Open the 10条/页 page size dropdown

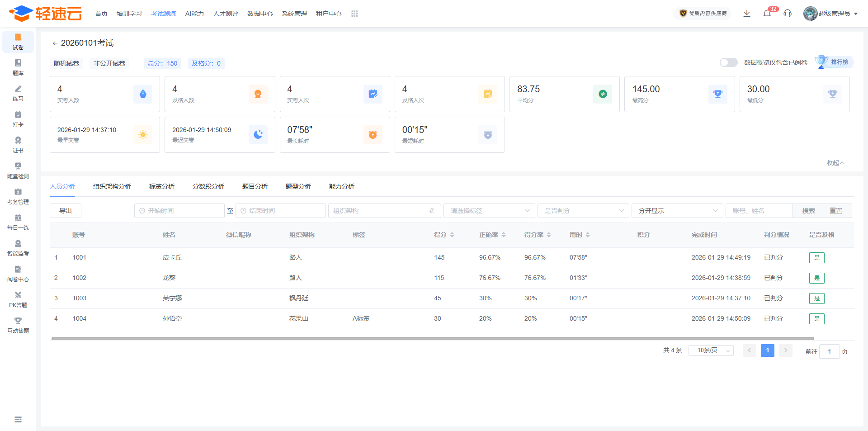pyautogui.click(x=711, y=350)
